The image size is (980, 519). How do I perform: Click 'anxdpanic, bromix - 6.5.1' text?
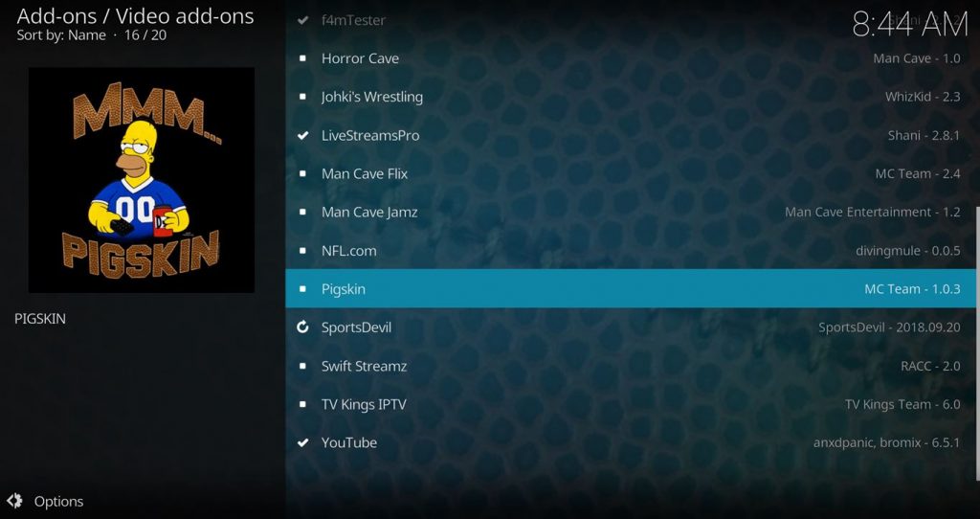[x=887, y=442]
